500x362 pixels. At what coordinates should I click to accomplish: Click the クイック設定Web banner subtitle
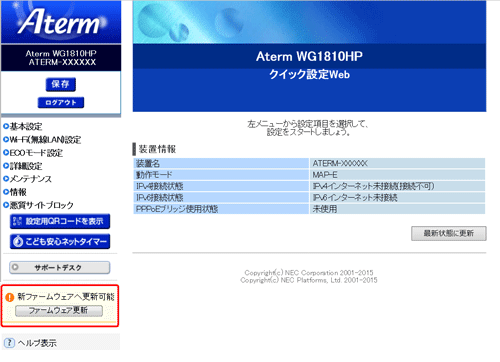pyautogui.click(x=309, y=74)
